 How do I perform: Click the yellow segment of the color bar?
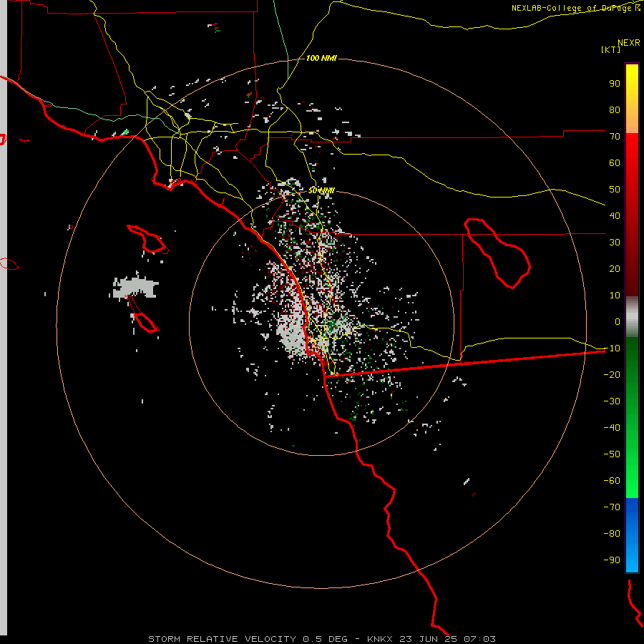coord(632,99)
